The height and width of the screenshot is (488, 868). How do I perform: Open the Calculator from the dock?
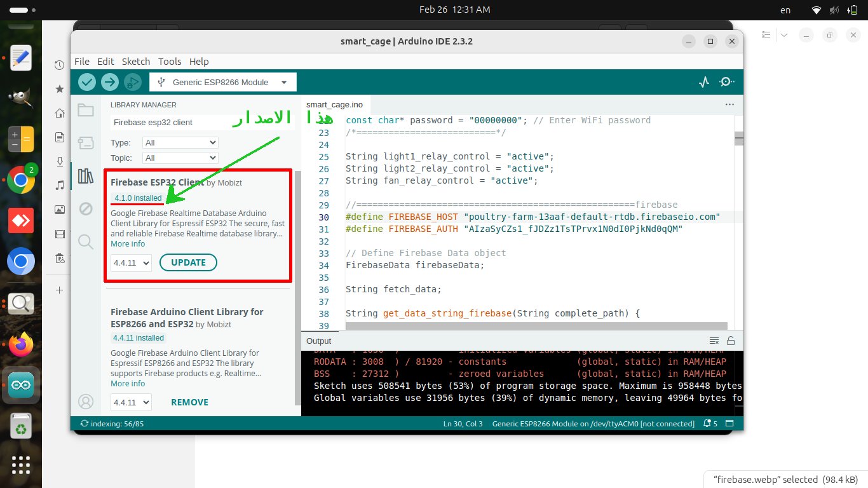20,139
